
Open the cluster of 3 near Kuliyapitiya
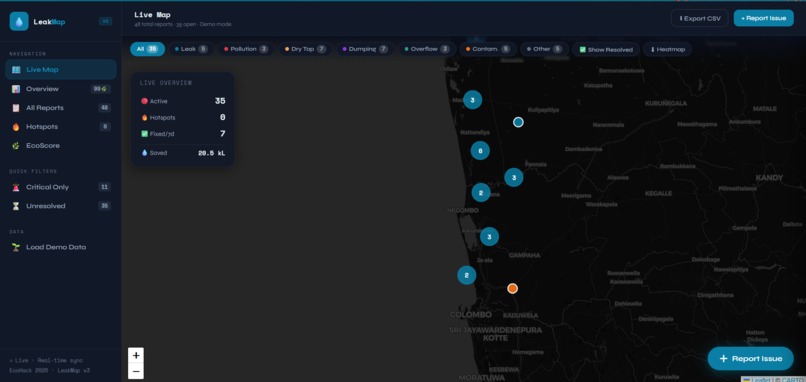click(472, 100)
